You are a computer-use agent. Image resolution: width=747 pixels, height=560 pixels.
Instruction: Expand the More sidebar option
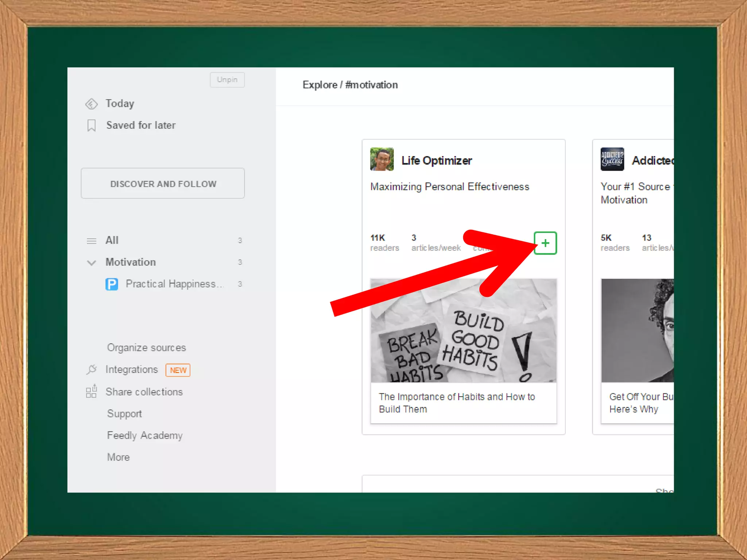click(x=118, y=457)
